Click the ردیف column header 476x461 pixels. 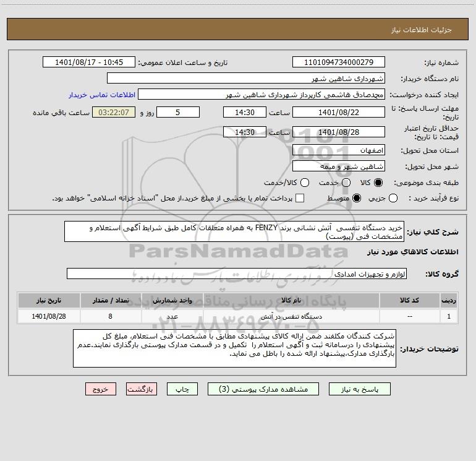449,300
